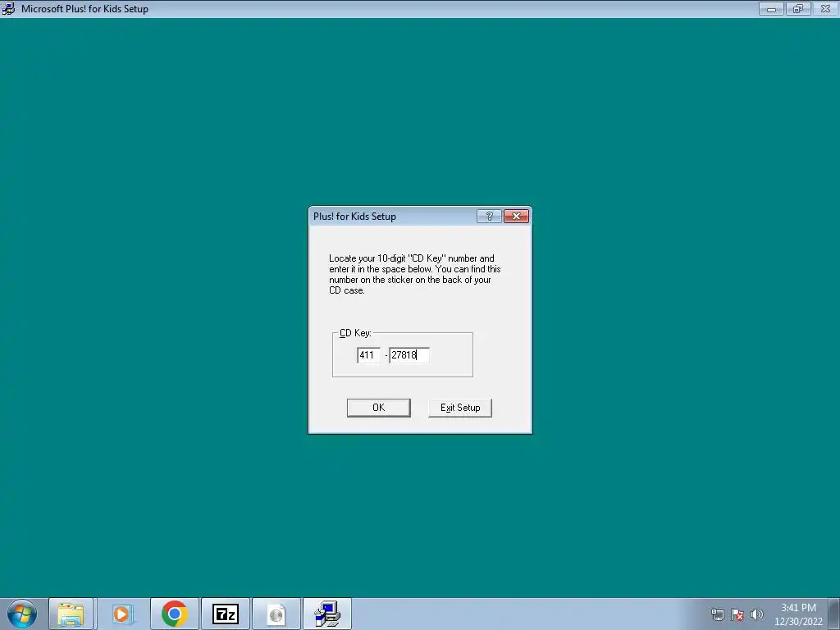Restore down the Microsoft Plus! for Kids Setup window

(x=798, y=8)
